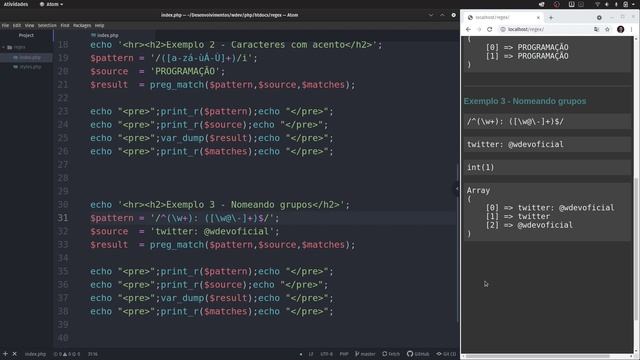Screen dimensions: 640x360
Task: Click the master git branch indicator
Action: point(365,354)
